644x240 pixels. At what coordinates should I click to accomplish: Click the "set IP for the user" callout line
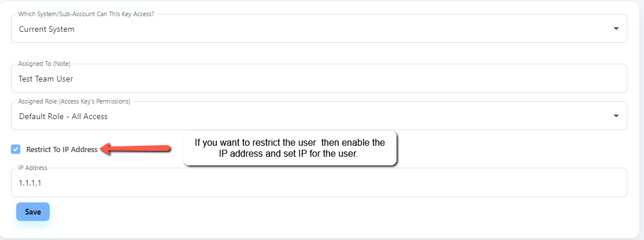click(x=290, y=154)
